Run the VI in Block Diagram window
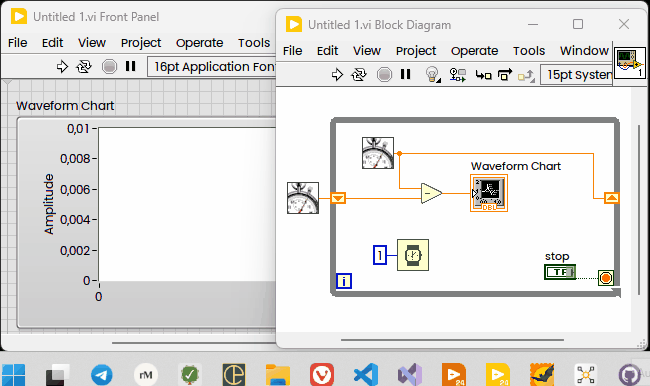 [337, 75]
